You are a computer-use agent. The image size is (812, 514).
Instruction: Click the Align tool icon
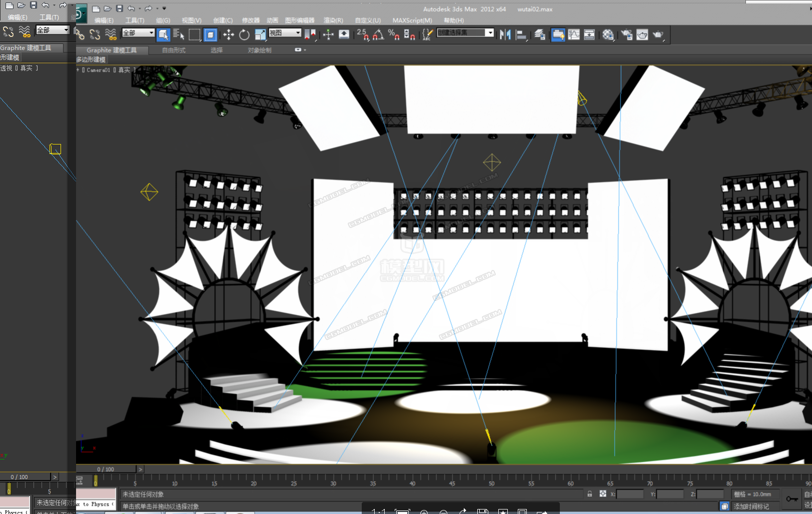(x=521, y=34)
